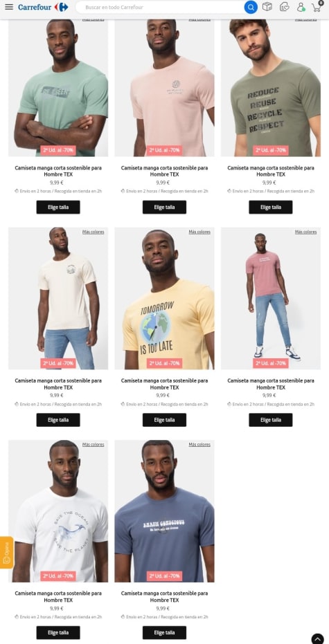Screen dimensions: 329x644
Task: Choose size for green t-shirt
Action: [x=58, y=207]
